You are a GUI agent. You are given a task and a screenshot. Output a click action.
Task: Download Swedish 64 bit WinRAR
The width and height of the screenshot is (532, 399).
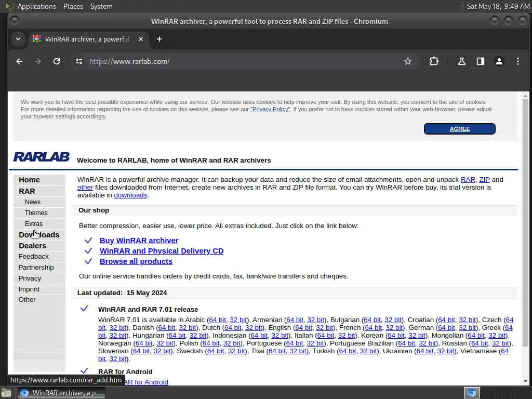[x=216, y=351]
